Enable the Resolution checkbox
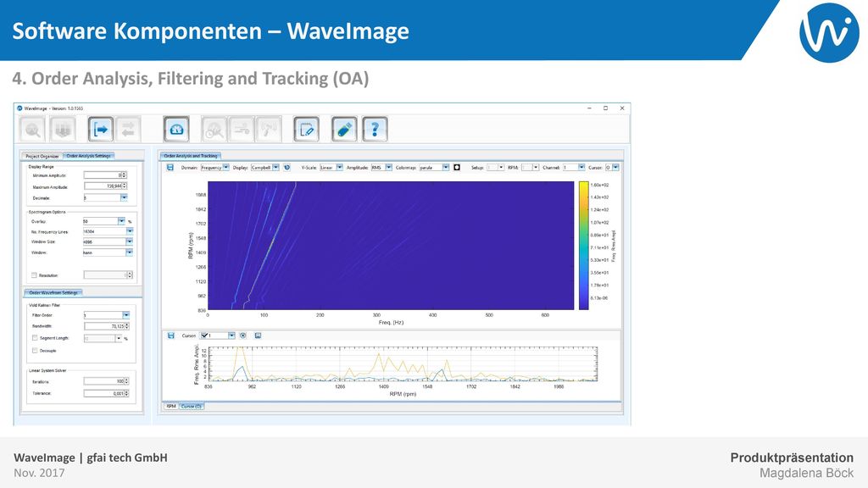 pos(34,275)
